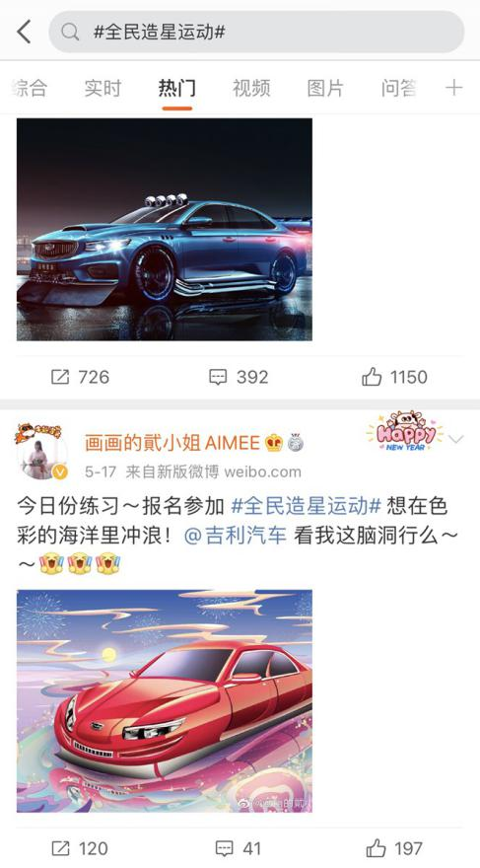
Task: Open the #全民造星运动# hashtag link in post
Action: [306, 505]
